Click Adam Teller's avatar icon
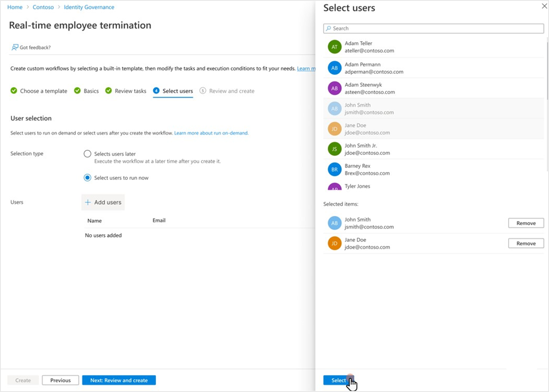 point(334,47)
